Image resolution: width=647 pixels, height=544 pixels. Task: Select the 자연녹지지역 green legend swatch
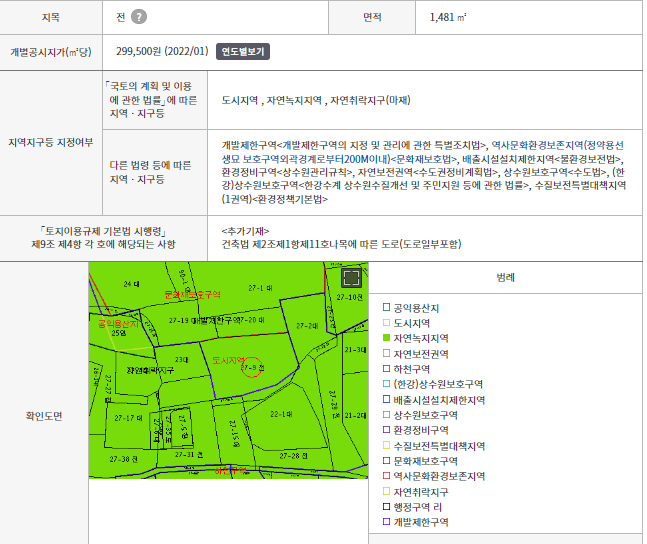(386, 338)
